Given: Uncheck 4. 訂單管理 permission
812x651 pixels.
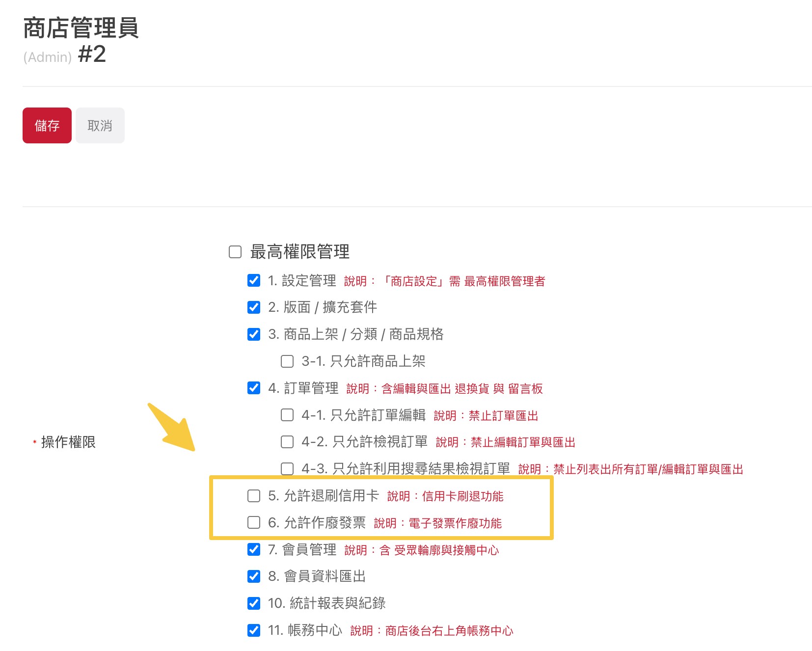Looking at the screenshot, I should click(x=254, y=388).
